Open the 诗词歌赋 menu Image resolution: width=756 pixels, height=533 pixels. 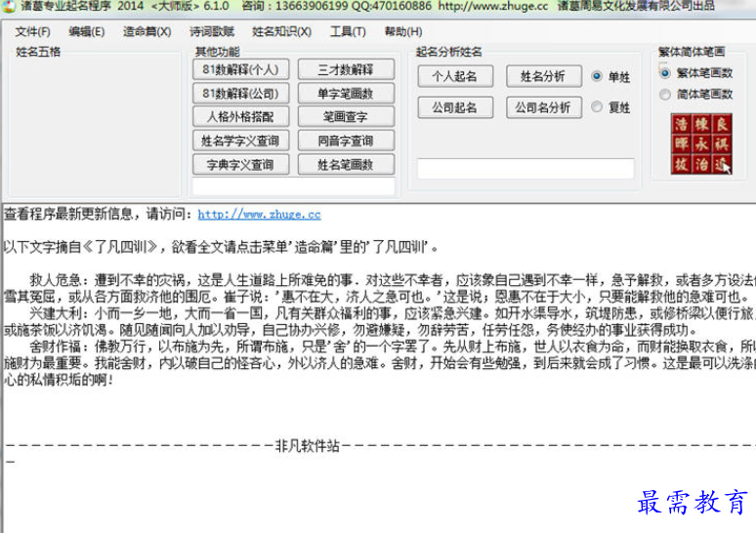(x=212, y=32)
